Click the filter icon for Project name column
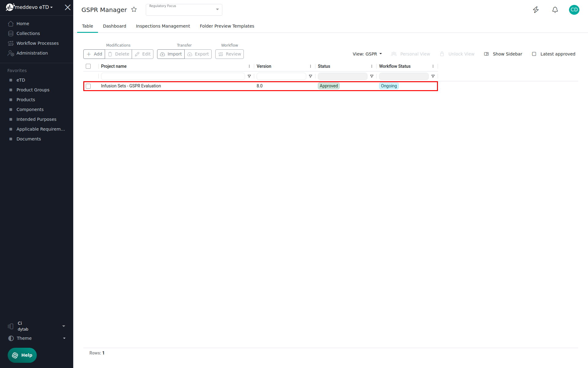 point(249,76)
